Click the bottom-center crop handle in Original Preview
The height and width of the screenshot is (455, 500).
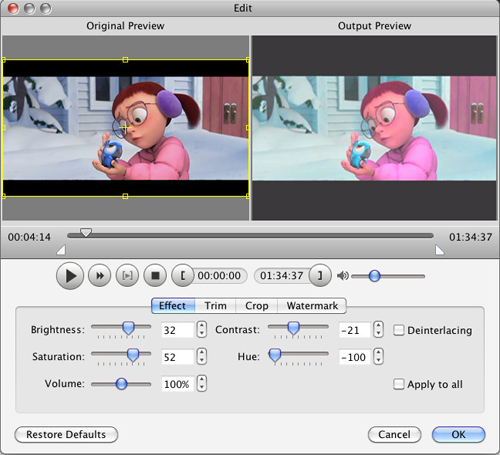coord(125,196)
